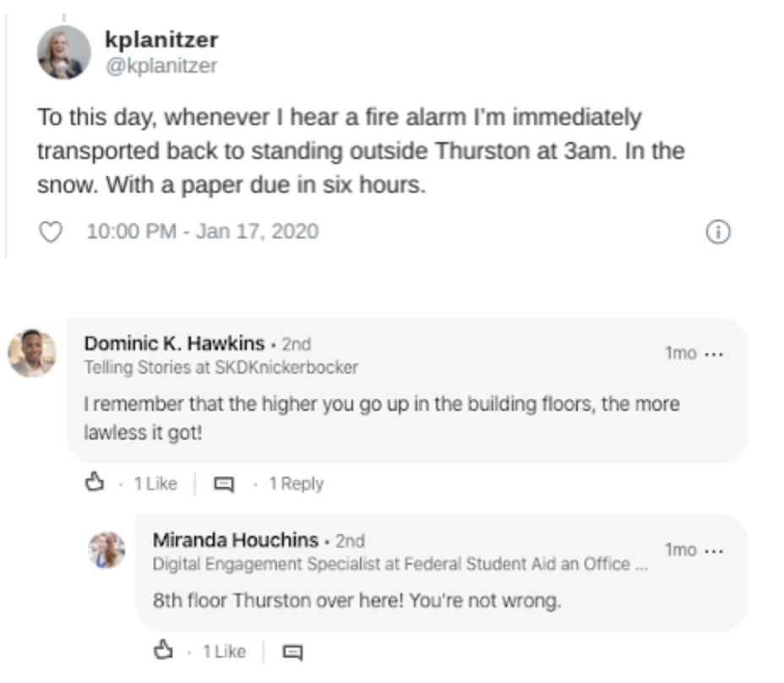View the 1 Like count on Dominic's comment

155,484
